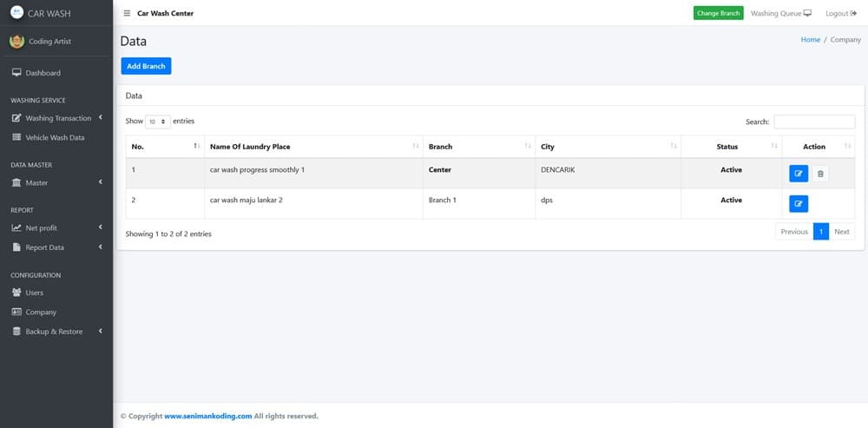Click the Car Wash logo icon
This screenshot has height=428, width=868.
[16, 13]
